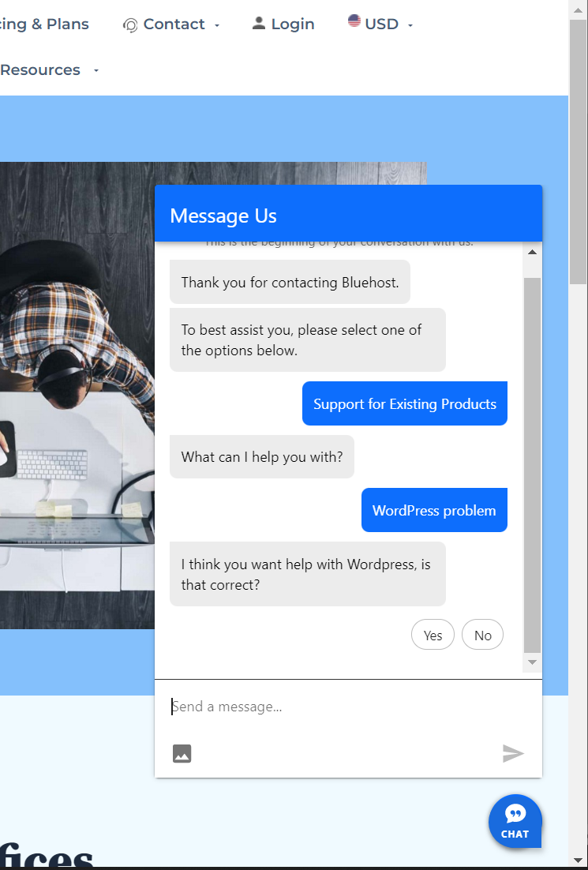588x870 pixels.
Task: Click the page scrollbar down arrow
Action: tap(578, 860)
